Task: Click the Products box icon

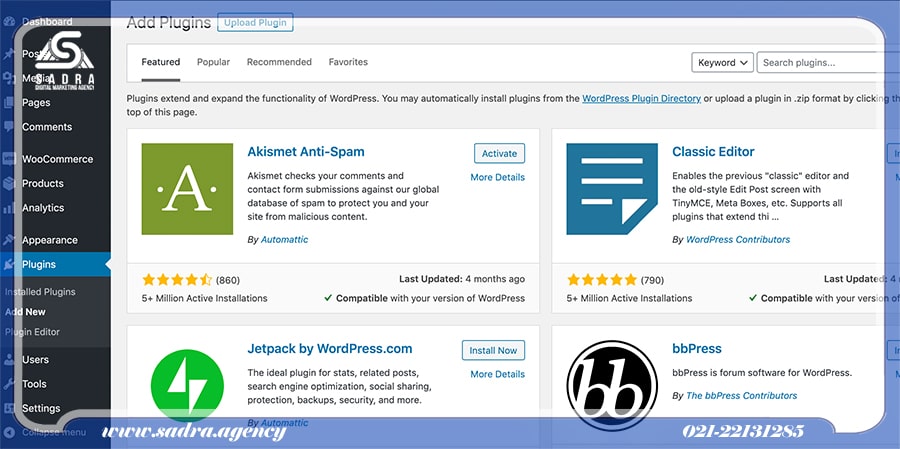Action: [x=9, y=184]
